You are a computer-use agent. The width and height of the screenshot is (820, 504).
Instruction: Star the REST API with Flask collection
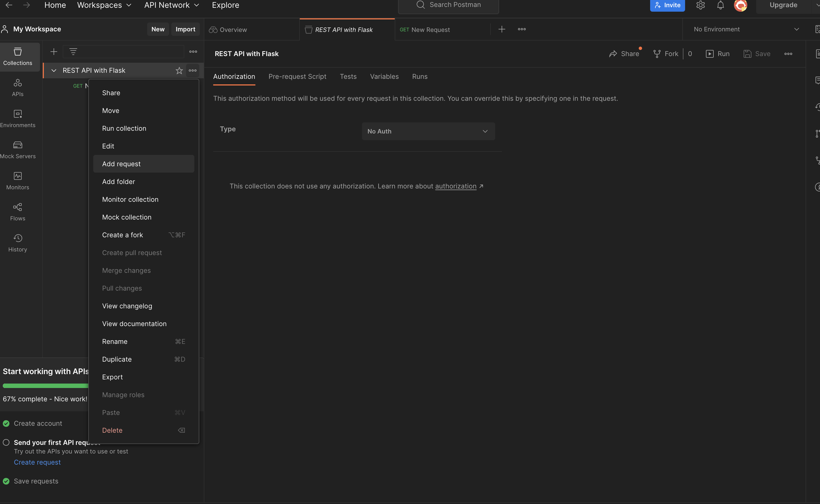click(179, 70)
